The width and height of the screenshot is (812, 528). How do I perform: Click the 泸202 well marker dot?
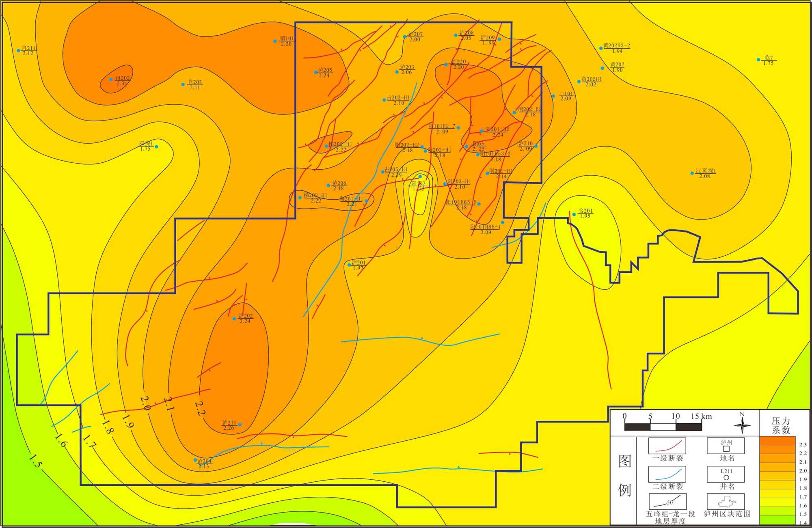234,319
